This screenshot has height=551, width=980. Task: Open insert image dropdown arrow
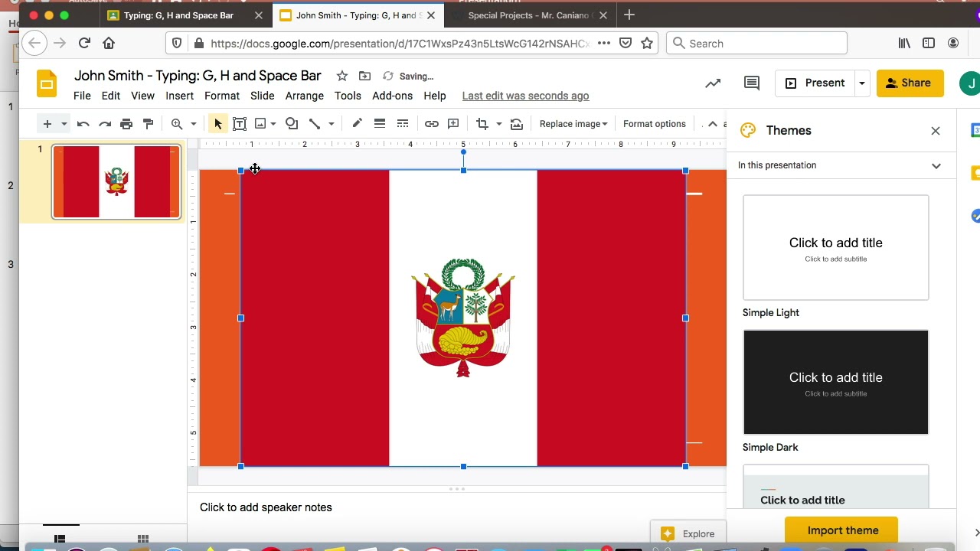(273, 124)
